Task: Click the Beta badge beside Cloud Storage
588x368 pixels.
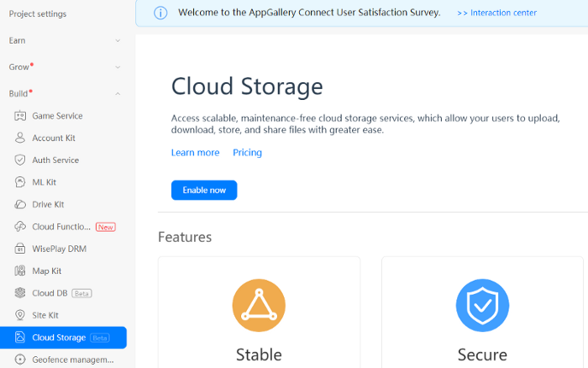Action: 100,338
